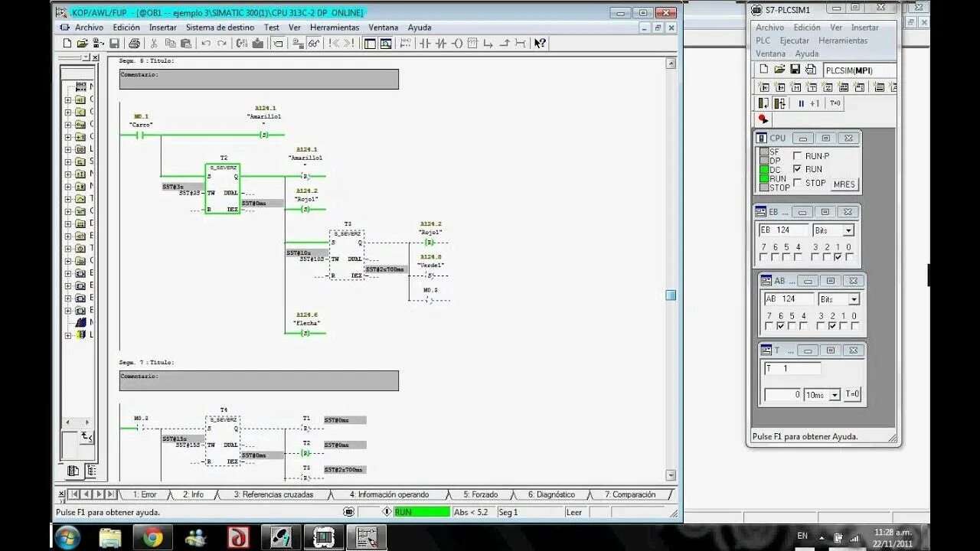The width and height of the screenshot is (980, 551).
Task: Click the T=0 button in timer subwindow
Action: [x=852, y=395]
